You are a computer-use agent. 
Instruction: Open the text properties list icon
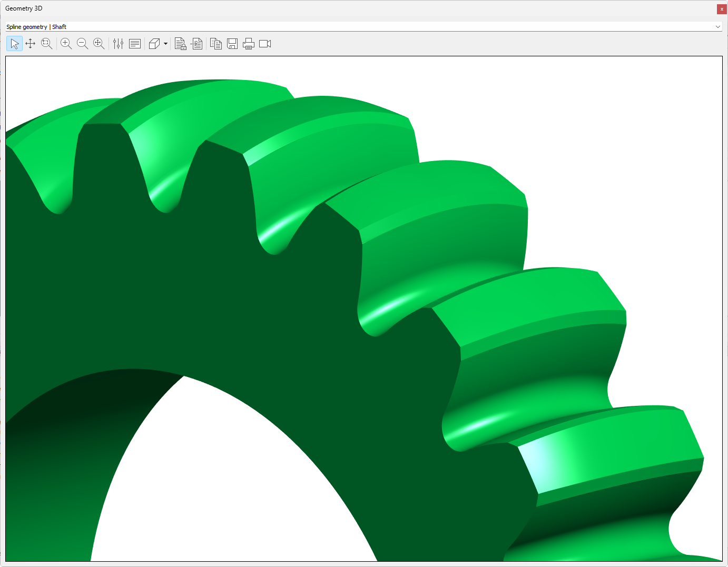tap(135, 44)
